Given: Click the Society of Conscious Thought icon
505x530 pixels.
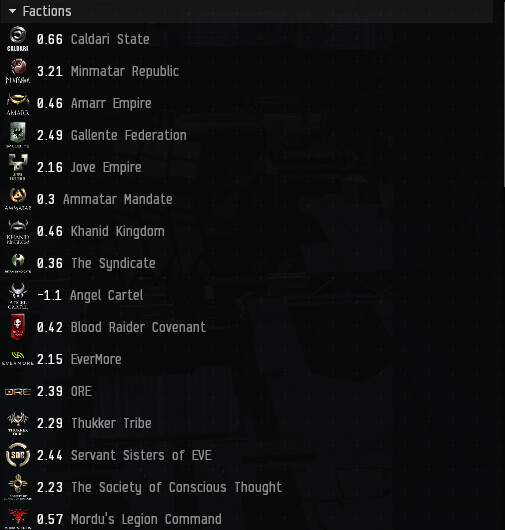Looking at the screenshot, I should [x=18, y=487].
